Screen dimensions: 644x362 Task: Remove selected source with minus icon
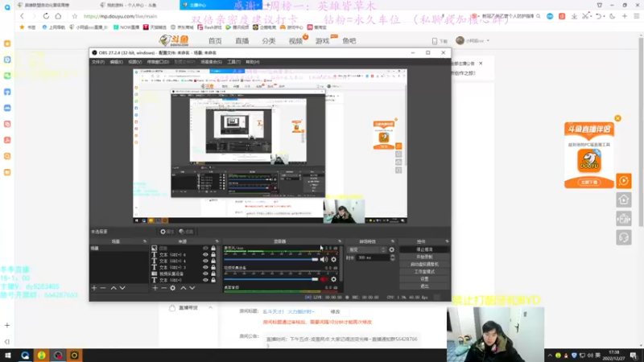pos(163,288)
